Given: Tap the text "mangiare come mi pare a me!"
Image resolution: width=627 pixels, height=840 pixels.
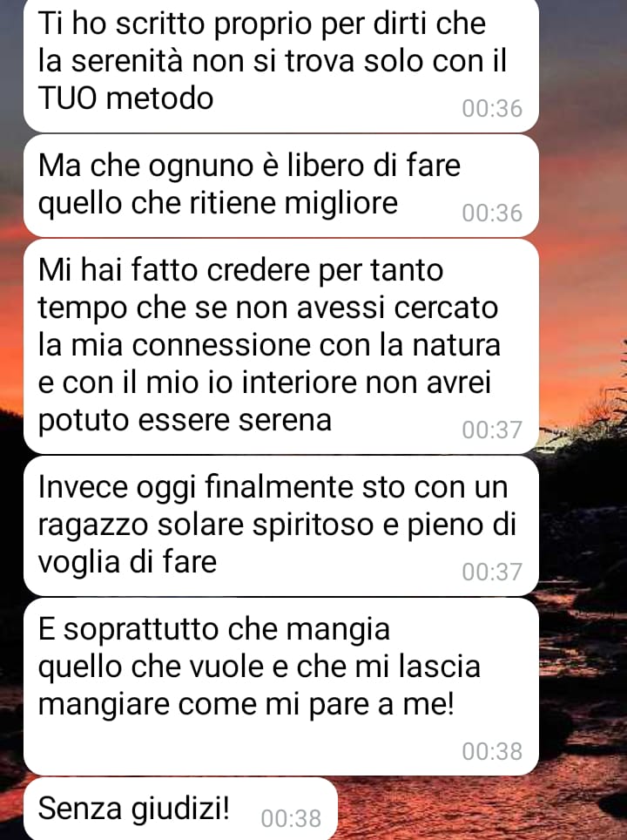Looking at the screenshot, I should (x=246, y=704).
